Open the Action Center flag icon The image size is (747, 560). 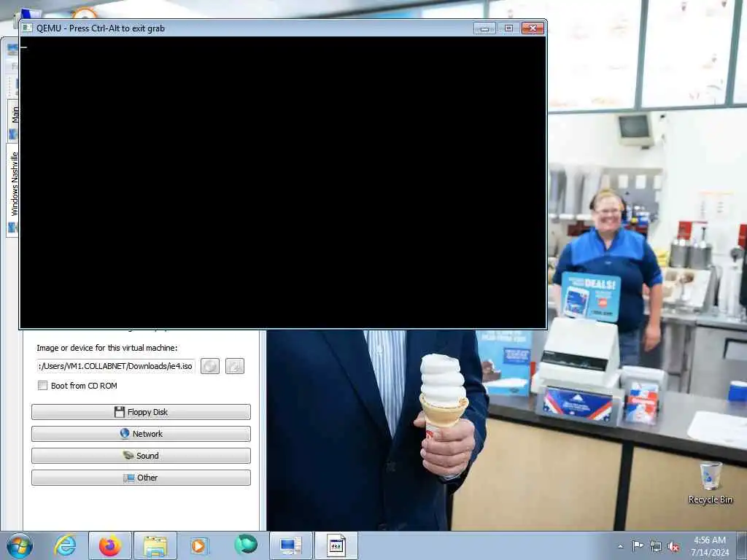pyautogui.click(x=638, y=546)
